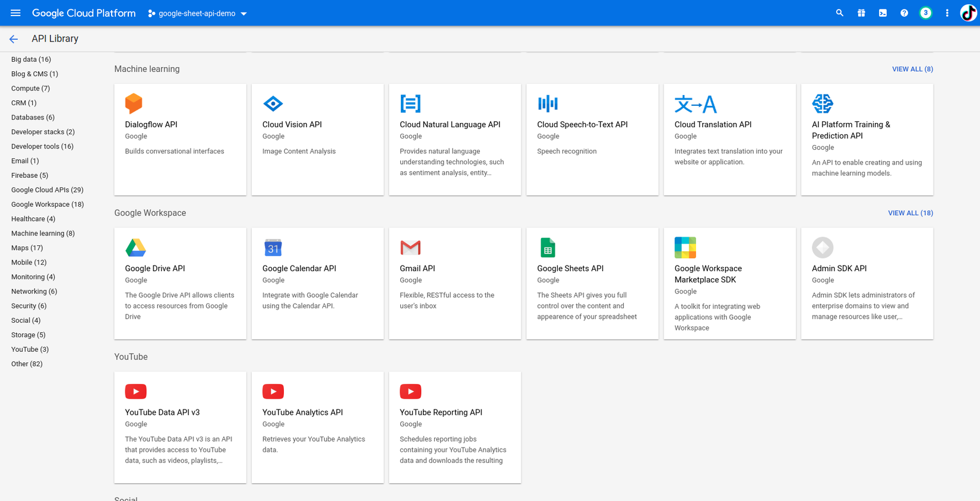Click the Google Cloud Platform logo text

[84, 13]
